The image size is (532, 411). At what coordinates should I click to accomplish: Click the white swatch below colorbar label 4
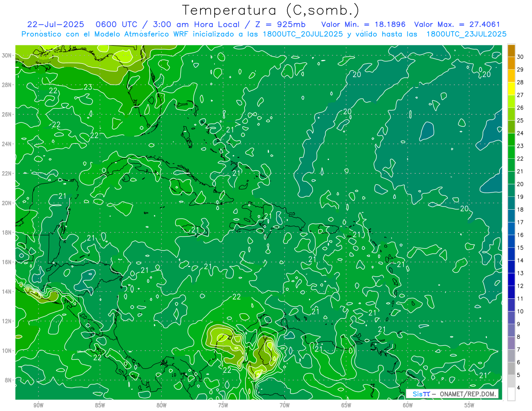tap(511, 394)
